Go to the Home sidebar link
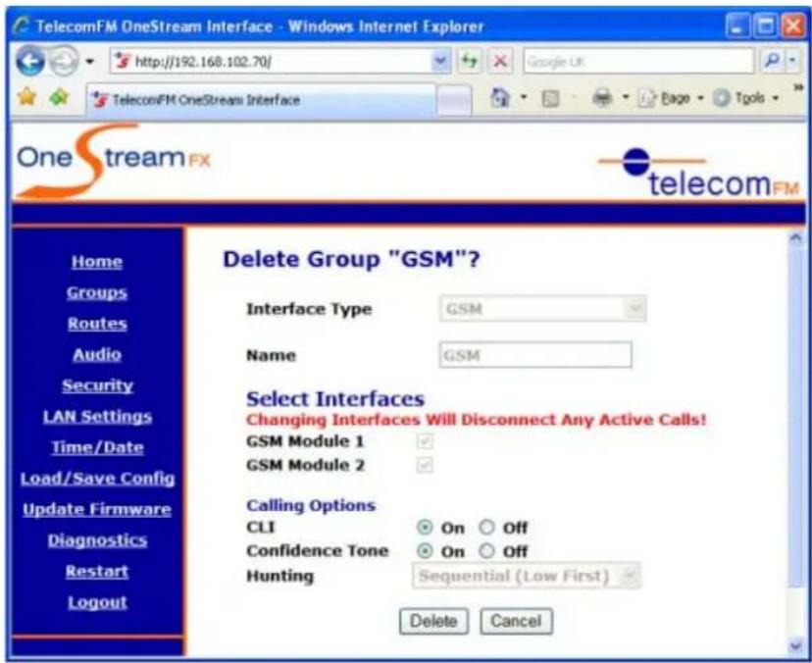812x663 pixels. coord(97,262)
